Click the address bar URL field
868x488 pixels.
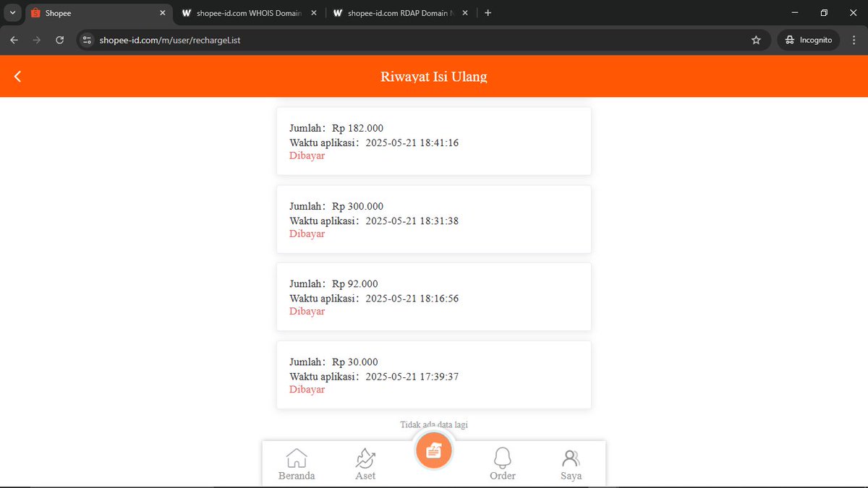tap(423, 40)
